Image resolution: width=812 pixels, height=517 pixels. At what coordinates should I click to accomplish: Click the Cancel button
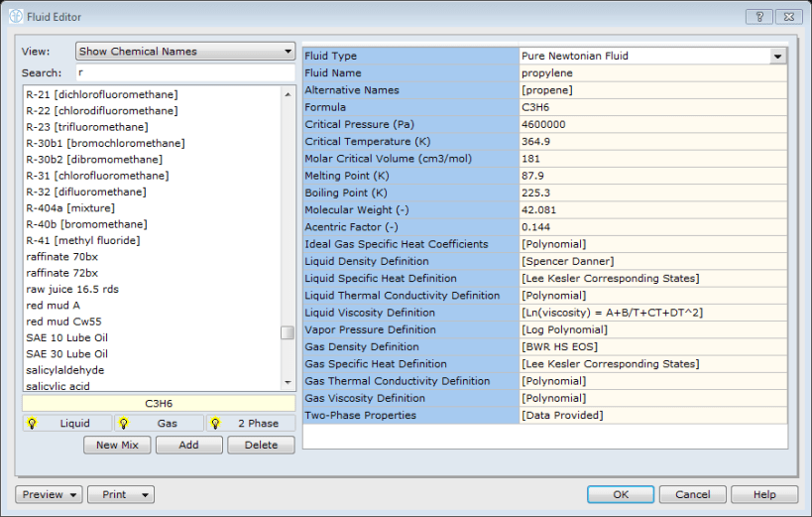[692, 495]
